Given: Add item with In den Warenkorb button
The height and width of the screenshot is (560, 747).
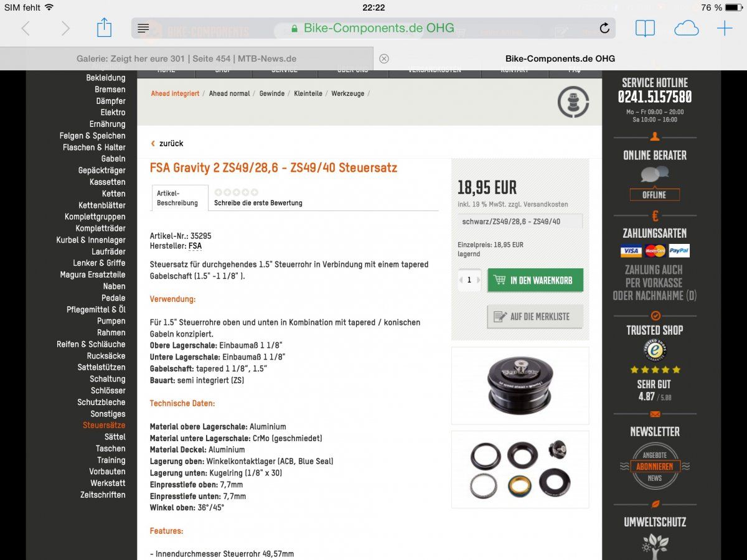Looking at the screenshot, I should click(x=535, y=280).
